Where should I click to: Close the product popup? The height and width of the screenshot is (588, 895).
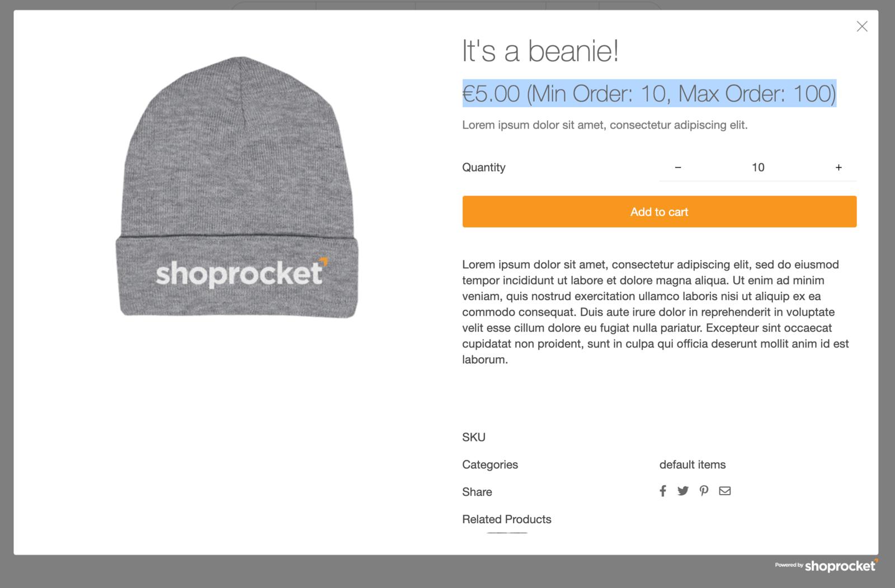pos(862,26)
